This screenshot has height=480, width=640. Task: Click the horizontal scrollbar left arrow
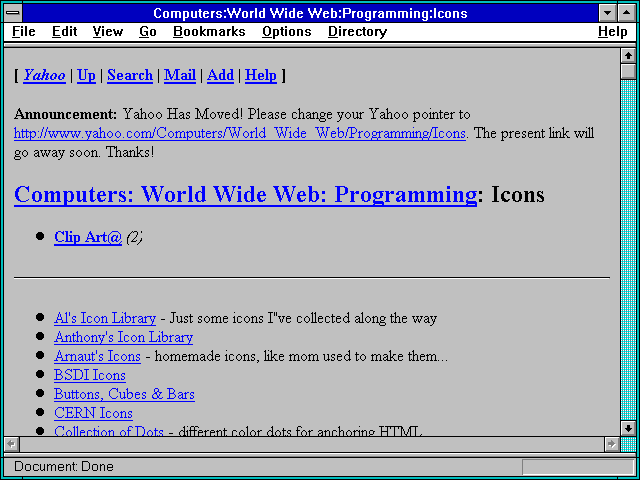[11, 444]
